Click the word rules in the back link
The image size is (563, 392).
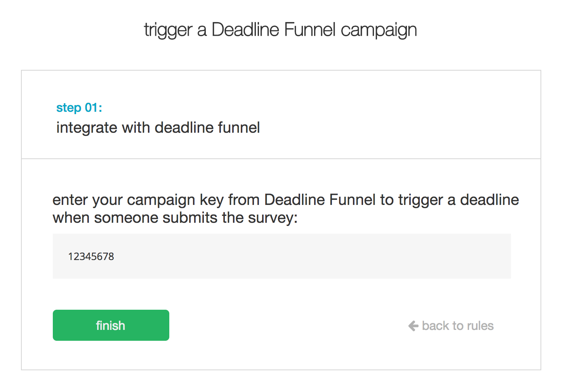[x=480, y=326]
